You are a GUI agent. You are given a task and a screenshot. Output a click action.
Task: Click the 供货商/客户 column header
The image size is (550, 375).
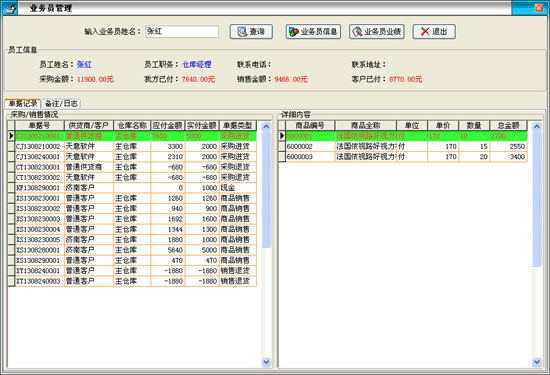89,126
